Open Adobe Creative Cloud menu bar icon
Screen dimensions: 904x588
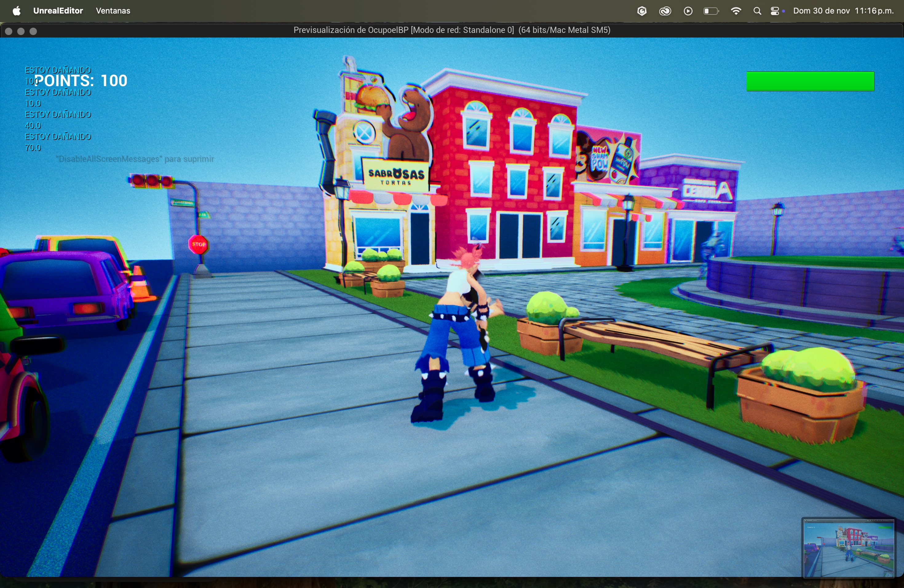[665, 11]
